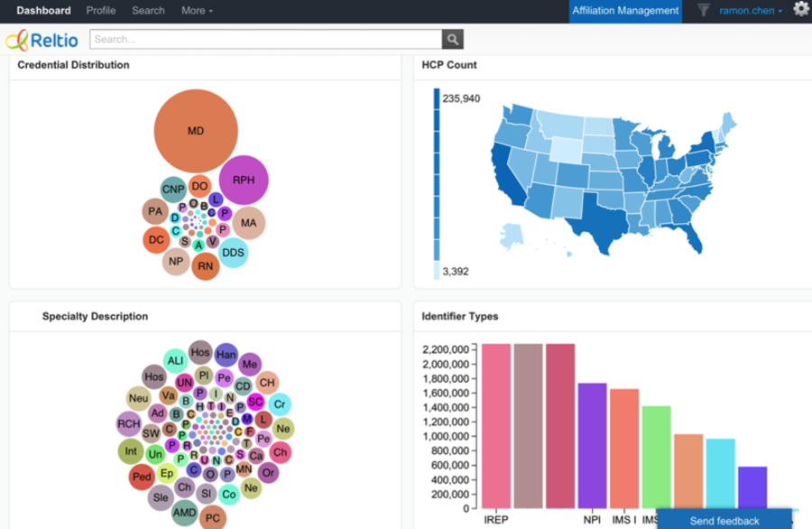Click the Reltio logo
Image resolution: width=812 pixels, height=529 pixels.
[42, 40]
